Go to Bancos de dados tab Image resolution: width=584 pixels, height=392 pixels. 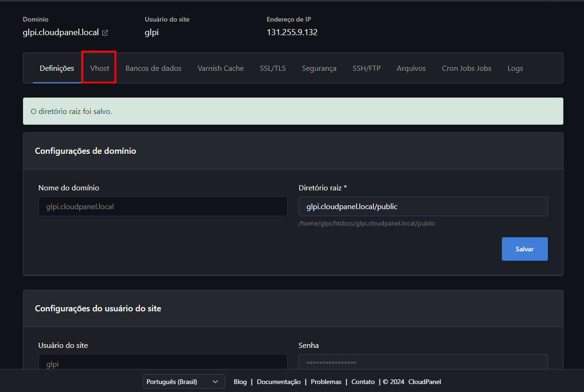153,68
